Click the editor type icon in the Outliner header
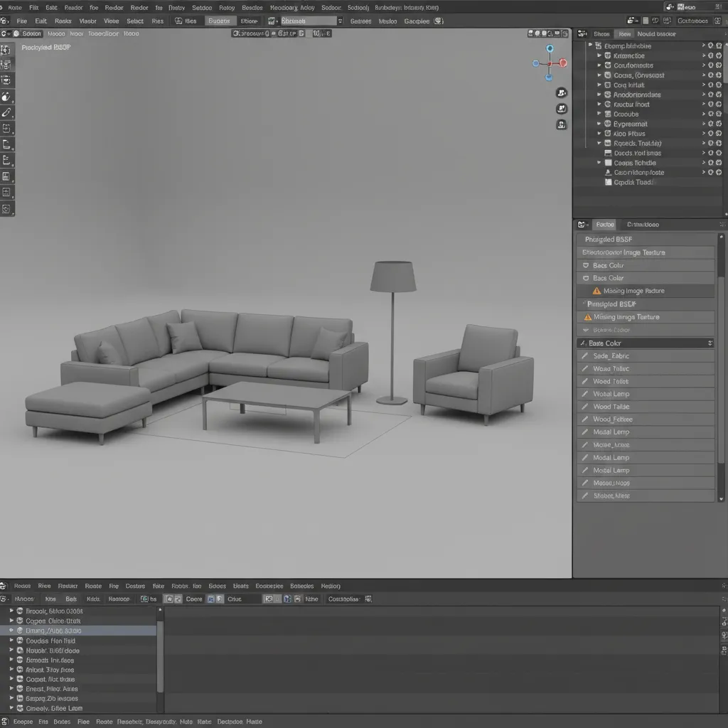728x728 pixels. point(582,33)
